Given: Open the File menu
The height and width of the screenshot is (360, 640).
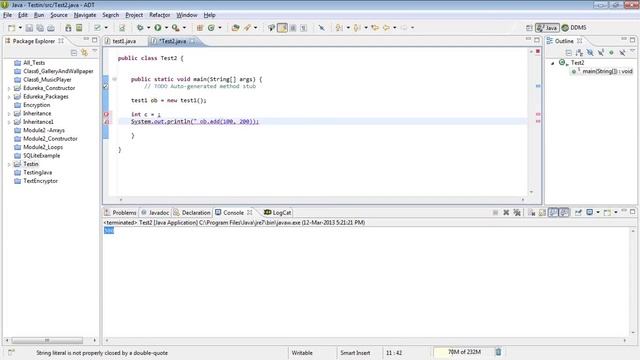Looking at the screenshot, I should [x=7, y=15].
